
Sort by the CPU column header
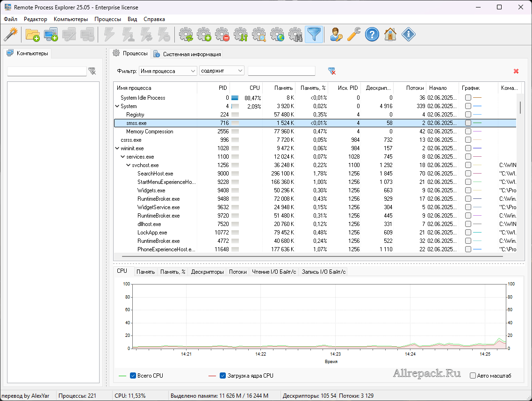tap(246, 88)
